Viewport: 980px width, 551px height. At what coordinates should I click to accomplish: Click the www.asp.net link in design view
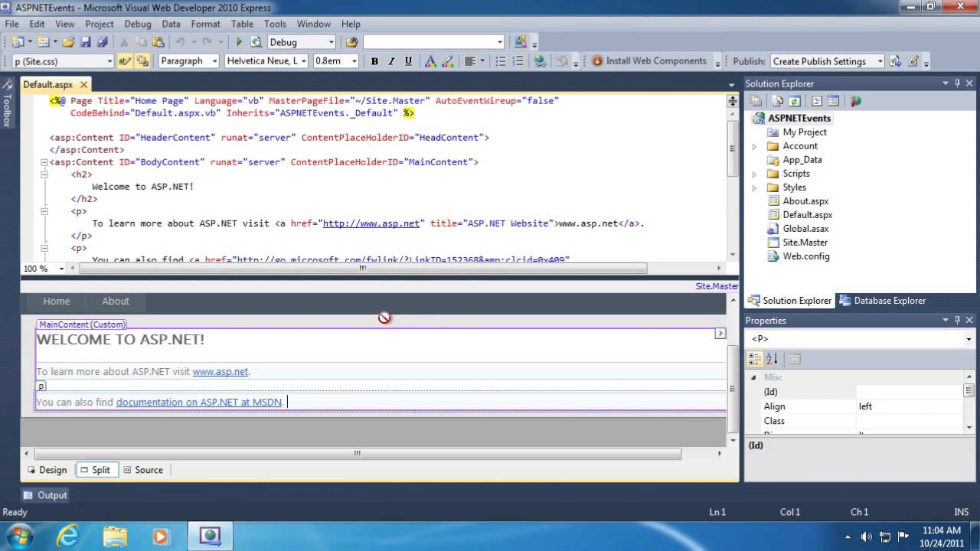coord(220,372)
